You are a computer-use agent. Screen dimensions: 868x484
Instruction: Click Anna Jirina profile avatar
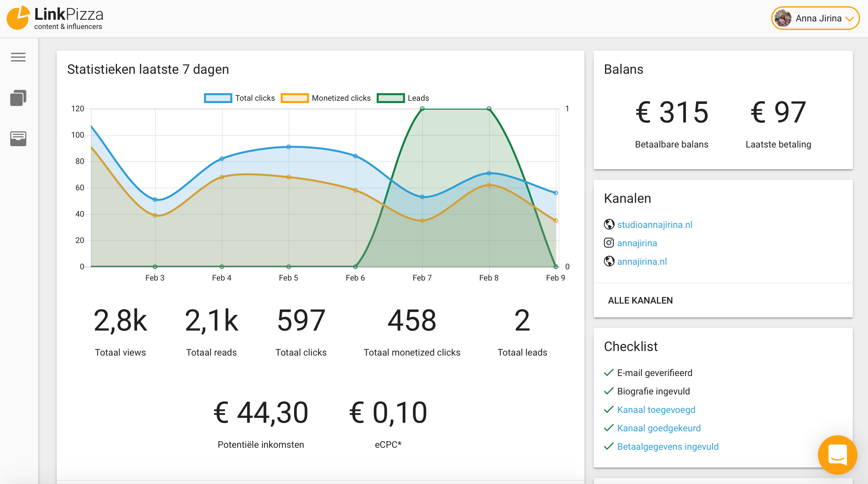point(782,18)
